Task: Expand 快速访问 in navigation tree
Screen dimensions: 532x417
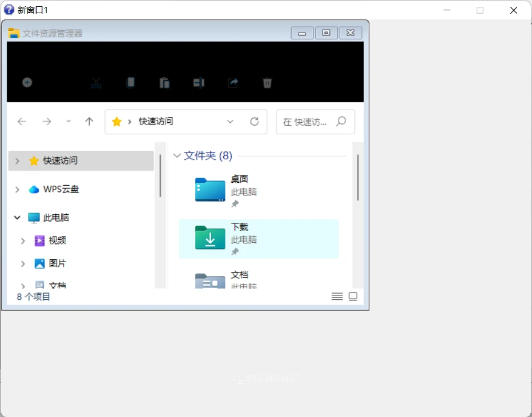Action: coord(17,161)
